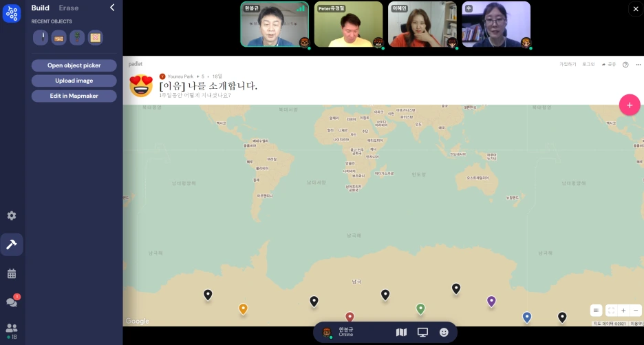This screenshot has height=345, width=644.
Task: Click 가입하기 sign-up link in Padlet
Action: [x=568, y=65]
